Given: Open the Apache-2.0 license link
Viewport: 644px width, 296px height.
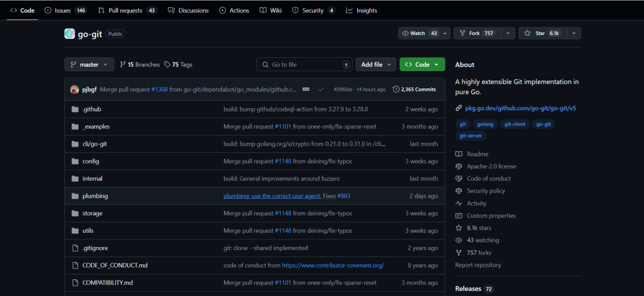Looking at the screenshot, I should [x=486, y=166].
